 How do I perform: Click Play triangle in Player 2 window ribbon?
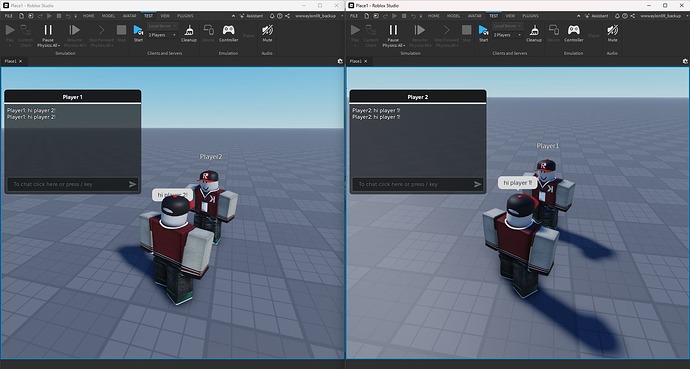355,30
